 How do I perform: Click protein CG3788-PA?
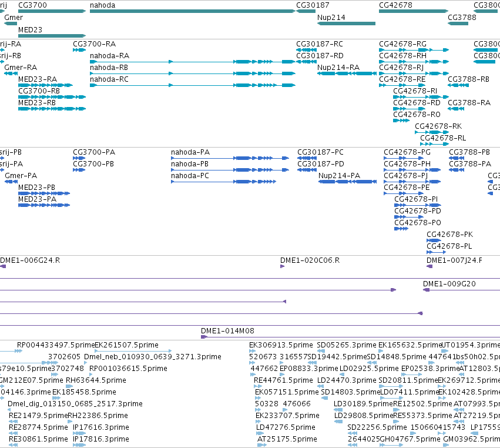tap(457, 170)
